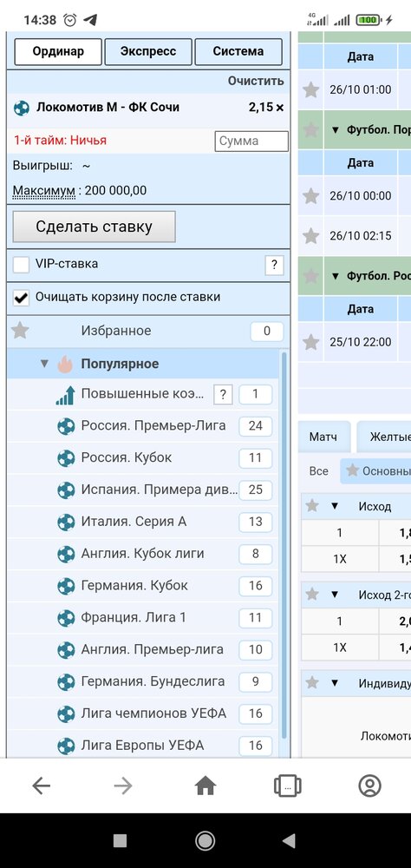This screenshot has width=411, height=868.
Task: Click ball icon for Лига чемпионов УЕФА
Action: point(66,713)
